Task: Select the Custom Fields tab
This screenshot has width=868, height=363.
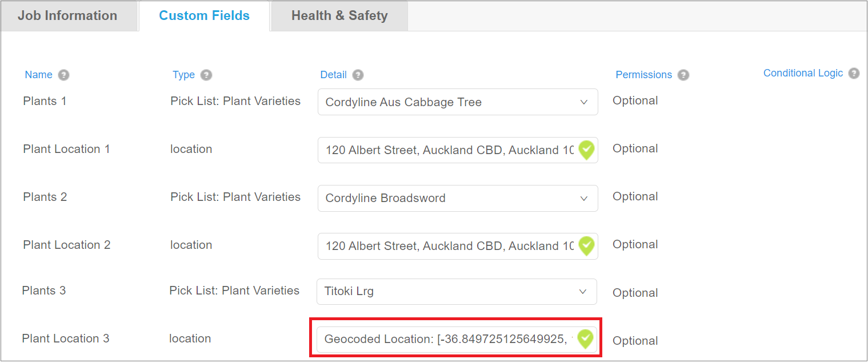Action: click(204, 15)
